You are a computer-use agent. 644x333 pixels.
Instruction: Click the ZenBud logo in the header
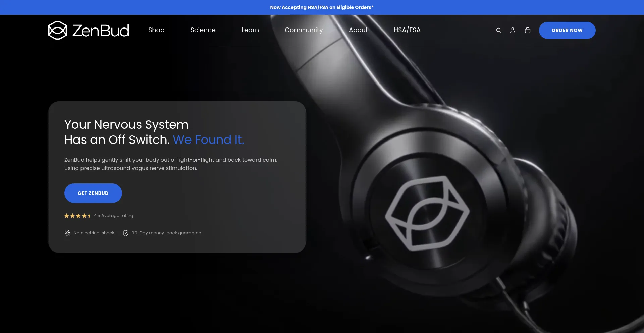pos(89,30)
